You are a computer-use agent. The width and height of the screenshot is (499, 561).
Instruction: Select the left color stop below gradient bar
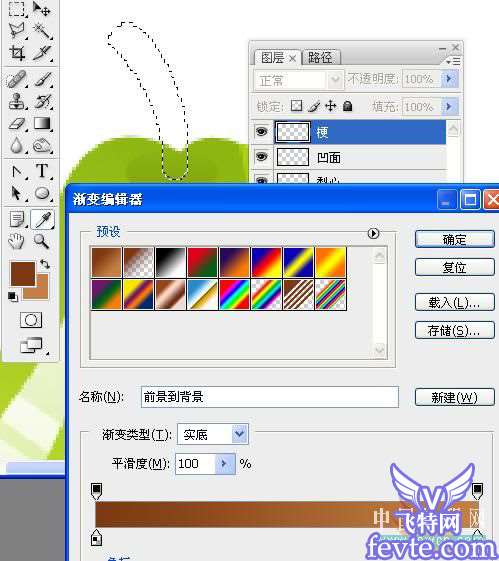tap(97, 538)
